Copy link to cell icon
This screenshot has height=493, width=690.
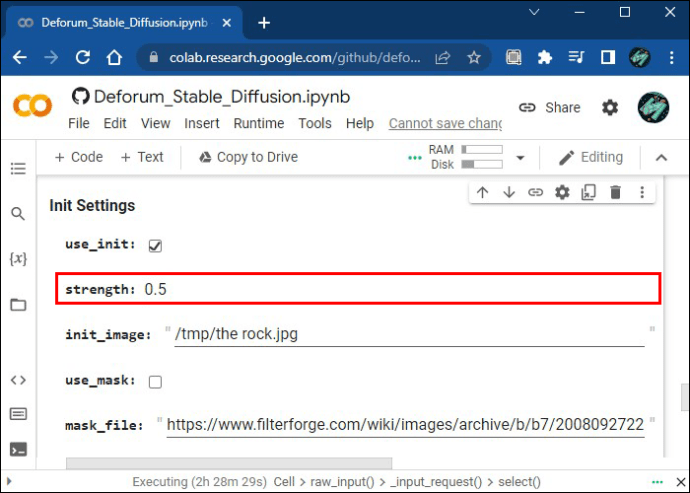[x=536, y=192]
